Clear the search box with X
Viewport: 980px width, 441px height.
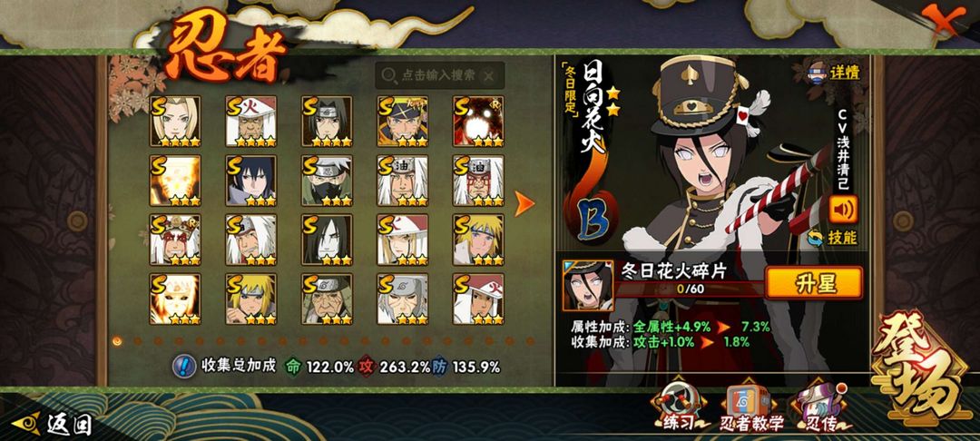489,75
